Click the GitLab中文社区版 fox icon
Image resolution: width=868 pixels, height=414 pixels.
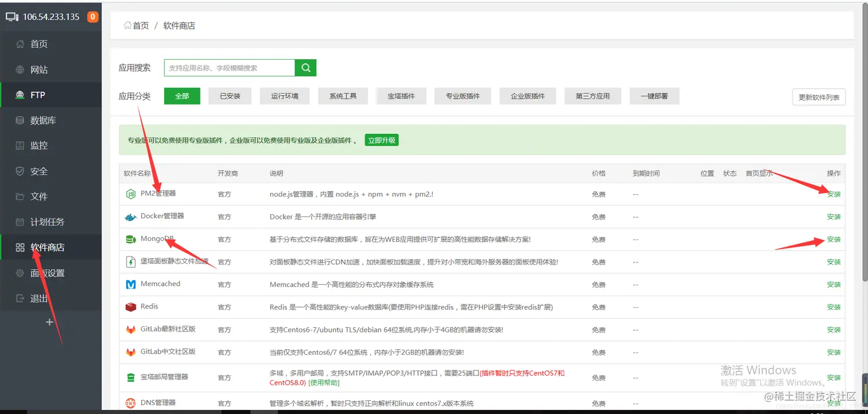click(x=130, y=352)
